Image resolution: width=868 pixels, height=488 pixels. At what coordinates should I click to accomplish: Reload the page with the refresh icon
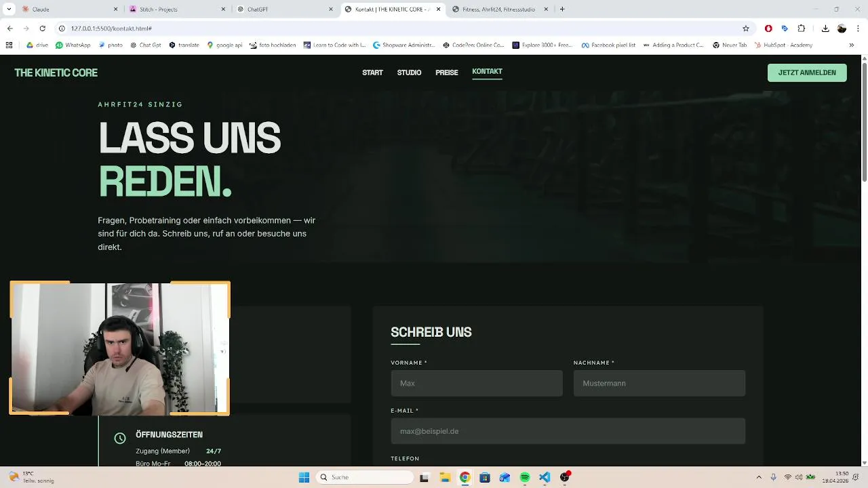point(42,28)
